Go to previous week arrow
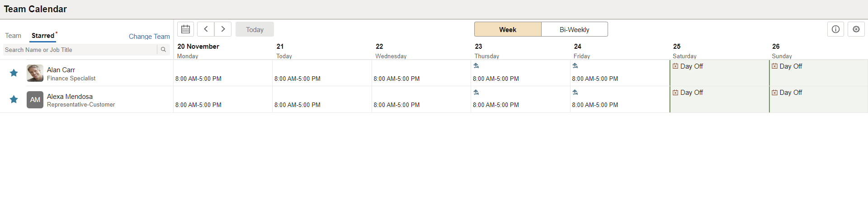 (x=206, y=29)
